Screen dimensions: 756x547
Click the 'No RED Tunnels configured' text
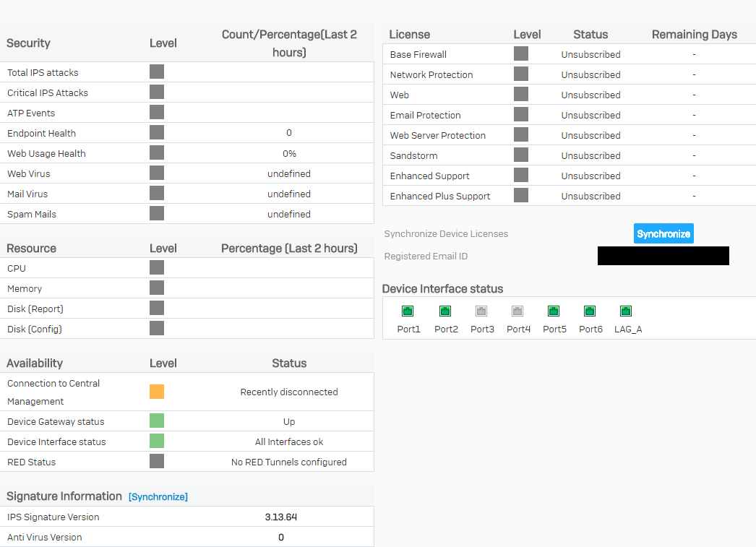[289, 462]
